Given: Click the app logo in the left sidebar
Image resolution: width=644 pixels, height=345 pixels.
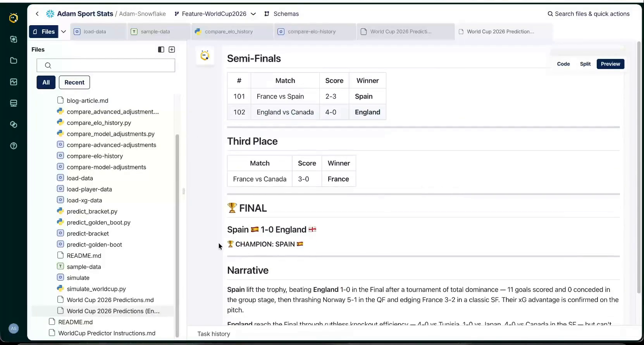Looking at the screenshot, I should click(x=14, y=18).
